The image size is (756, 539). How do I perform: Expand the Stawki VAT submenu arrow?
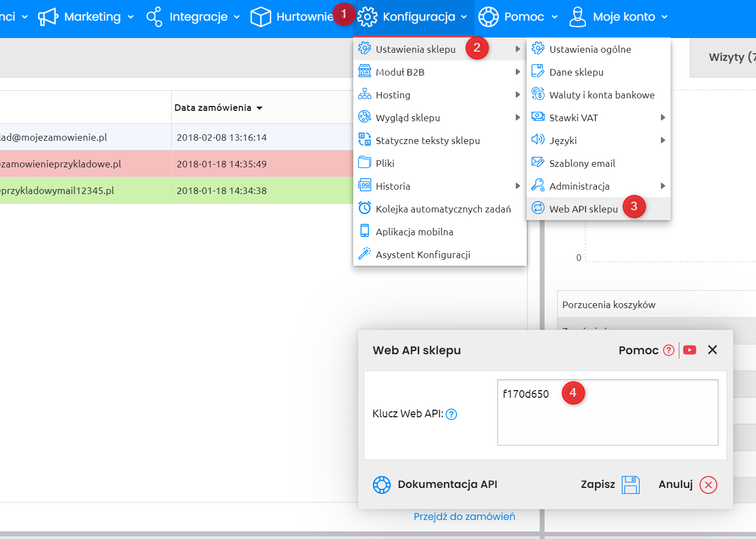663,117
